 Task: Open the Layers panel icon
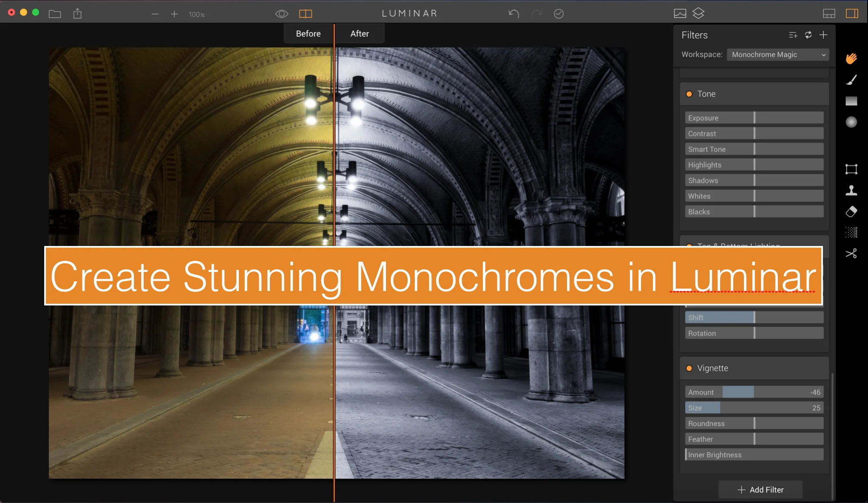pos(698,14)
